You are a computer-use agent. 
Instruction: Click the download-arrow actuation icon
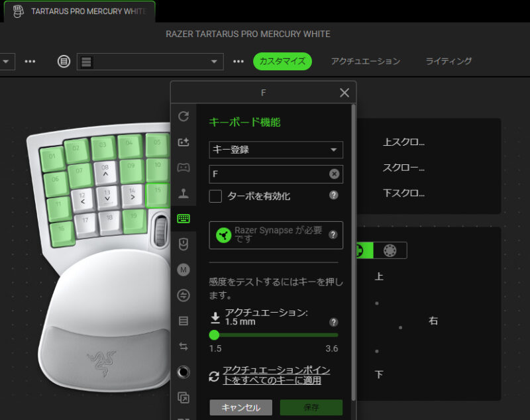point(215,317)
